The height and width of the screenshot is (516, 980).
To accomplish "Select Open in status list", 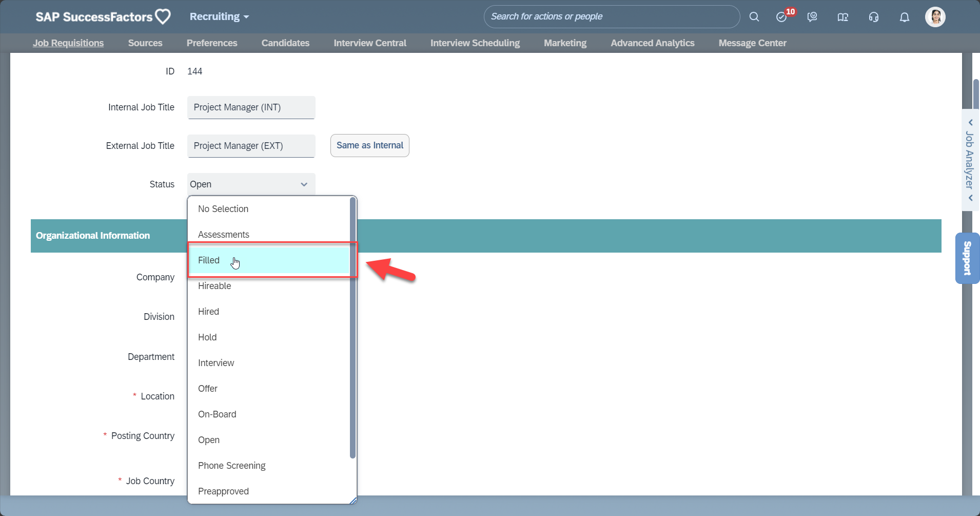I will pos(269,440).
